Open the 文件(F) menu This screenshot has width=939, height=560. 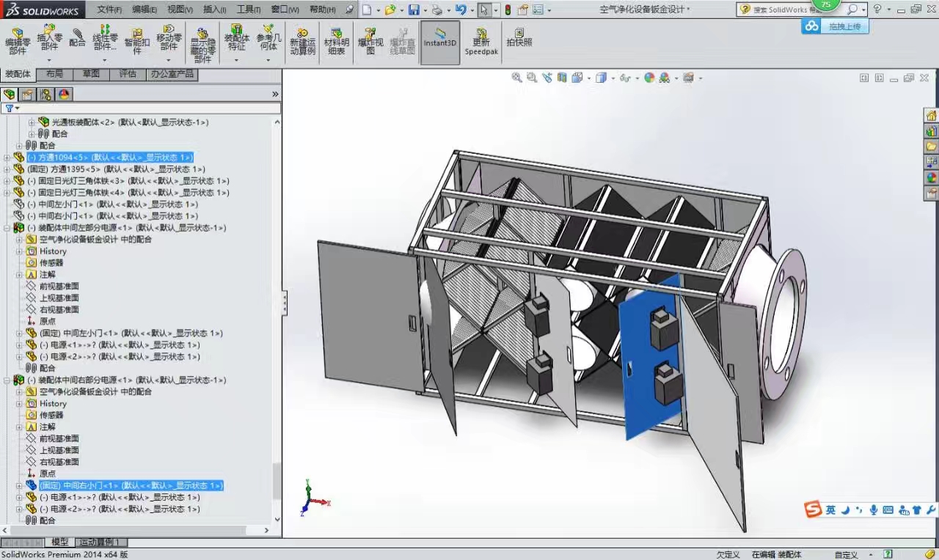[109, 10]
